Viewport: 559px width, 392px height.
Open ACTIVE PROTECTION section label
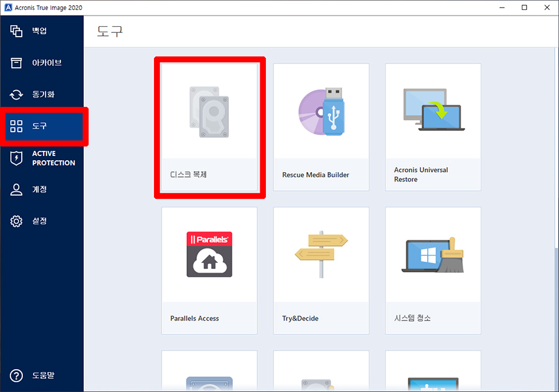tap(53, 158)
